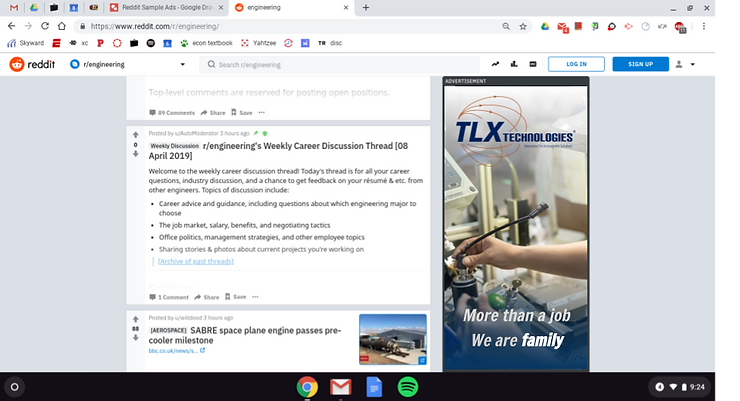Screen dimensions: 740x401
Task: Close the Reddit Sample Ads tab
Action: click(x=222, y=8)
